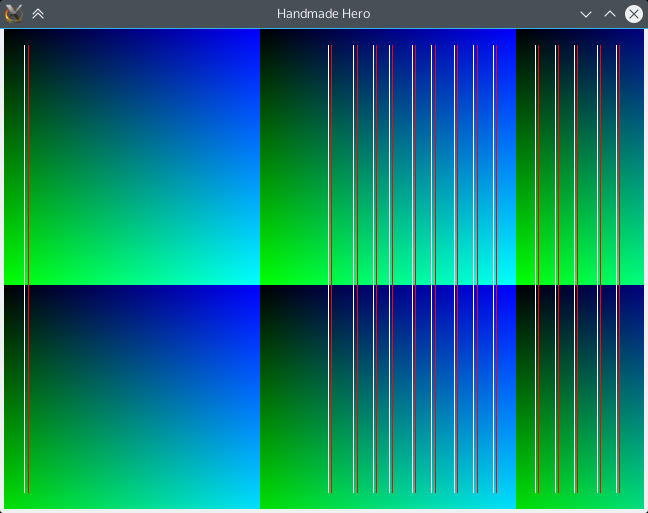
Task: Click the center of the bottom-left gradient tile
Action: click(132, 397)
